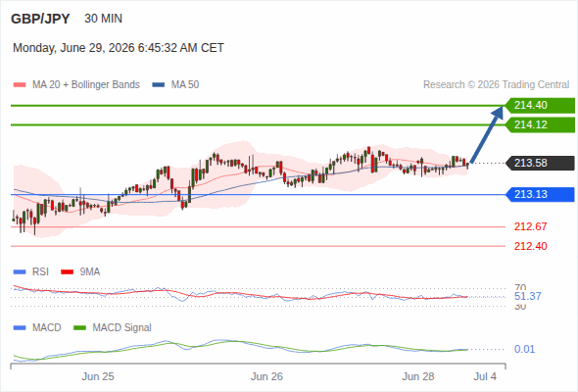Select the 214.40 green target price tag
This screenshot has width=578, height=392.
point(540,106)
